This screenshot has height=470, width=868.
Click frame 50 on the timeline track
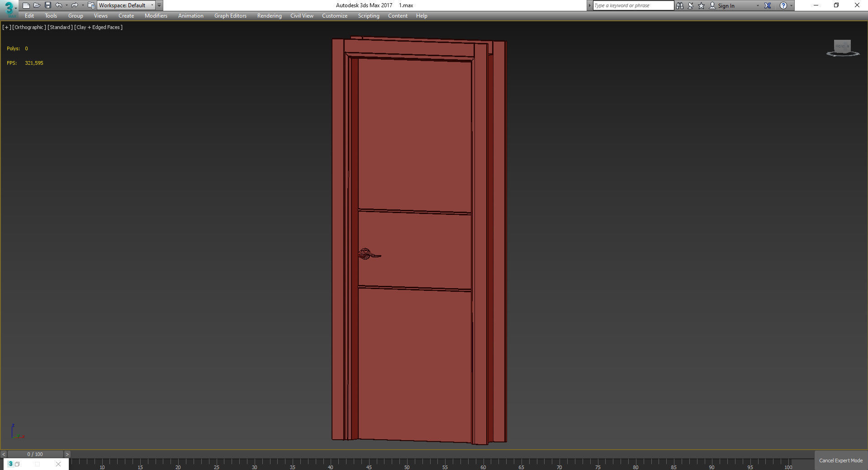tap(407, 465)
